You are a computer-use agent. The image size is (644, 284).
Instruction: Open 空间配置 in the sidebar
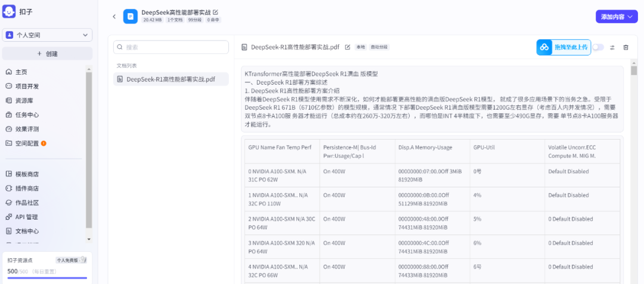(27, 143)
